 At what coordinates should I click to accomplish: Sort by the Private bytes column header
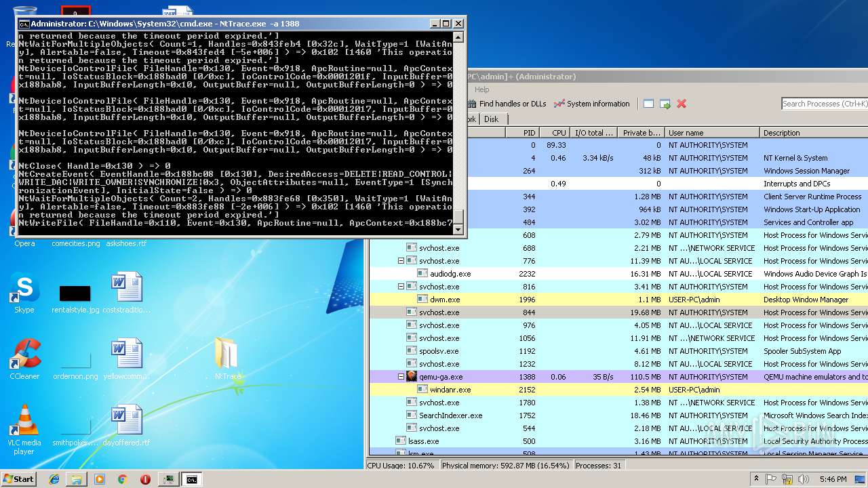641,133
